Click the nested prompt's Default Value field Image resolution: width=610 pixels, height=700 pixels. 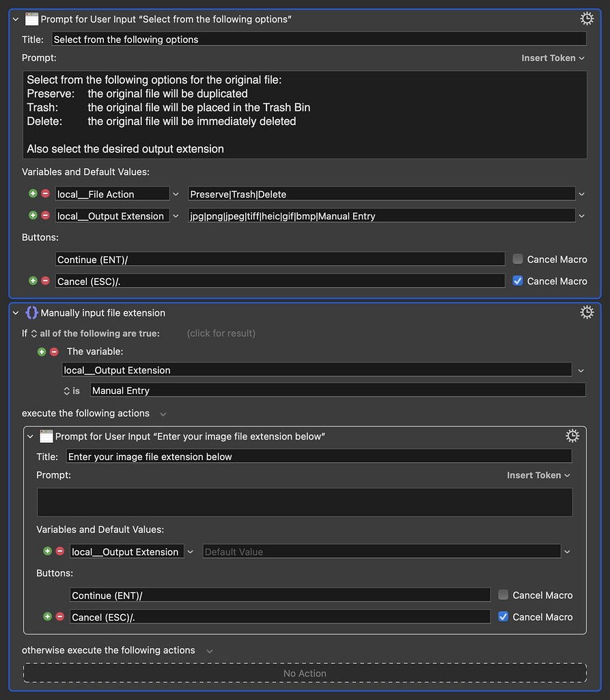pos(381,552)
